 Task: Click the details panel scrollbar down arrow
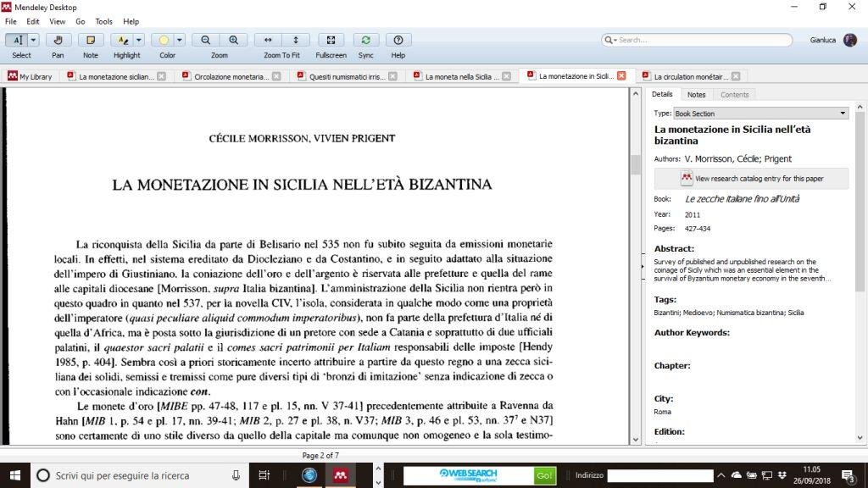click(x=860, y=438)
